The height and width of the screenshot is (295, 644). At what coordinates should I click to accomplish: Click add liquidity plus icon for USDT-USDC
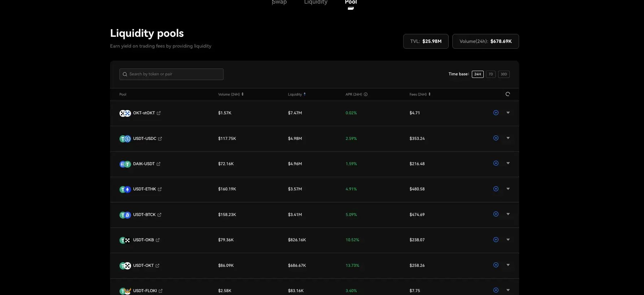496,138
